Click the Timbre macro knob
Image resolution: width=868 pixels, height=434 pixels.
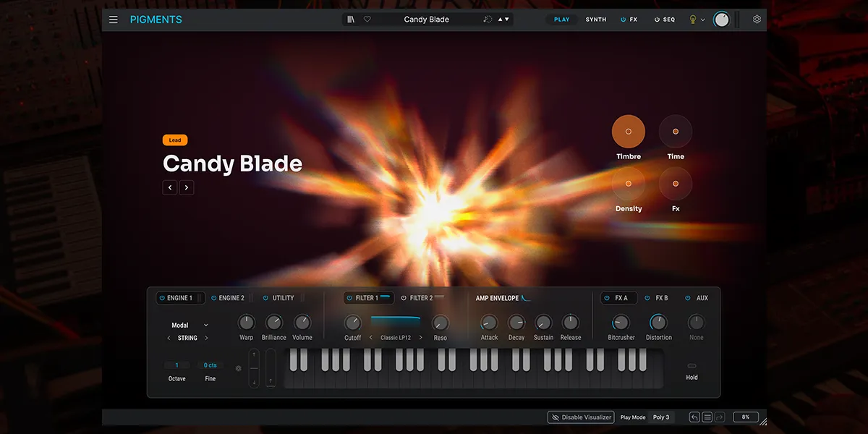coord(628,132)
